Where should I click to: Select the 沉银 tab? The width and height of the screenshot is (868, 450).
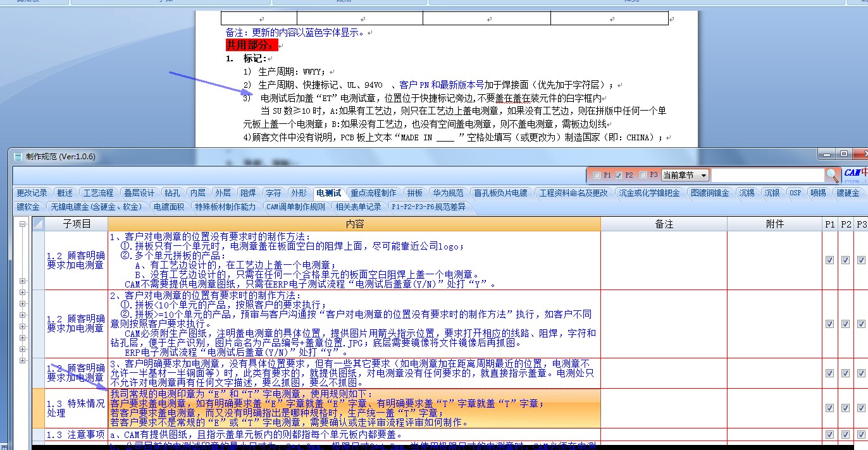pos(772,193)
